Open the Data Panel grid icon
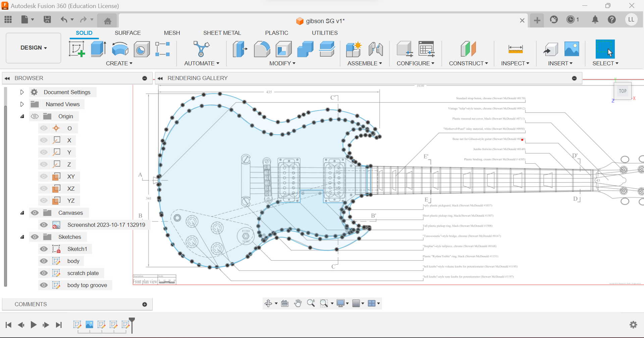This screenshot has width=644, height=338. click(8, 19)
